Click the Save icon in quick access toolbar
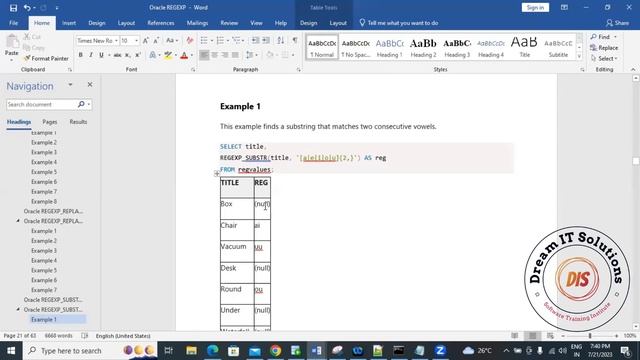The image size is (640, 360). coord(13,8)
